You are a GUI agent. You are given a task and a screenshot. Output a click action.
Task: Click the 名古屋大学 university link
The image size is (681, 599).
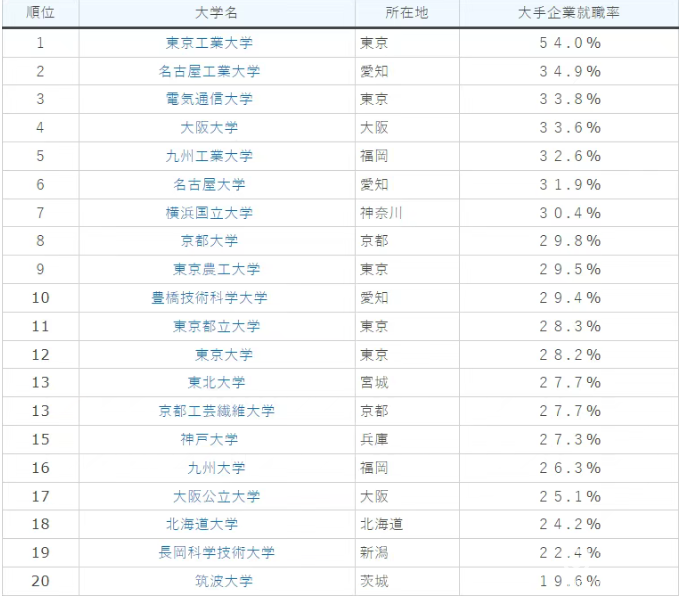(x=209, y=185)
